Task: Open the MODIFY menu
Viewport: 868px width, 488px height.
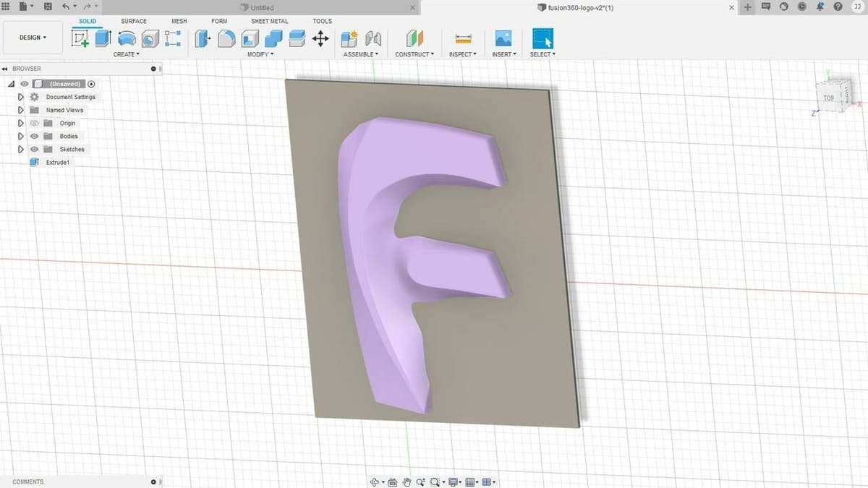Action: [260, 54]
